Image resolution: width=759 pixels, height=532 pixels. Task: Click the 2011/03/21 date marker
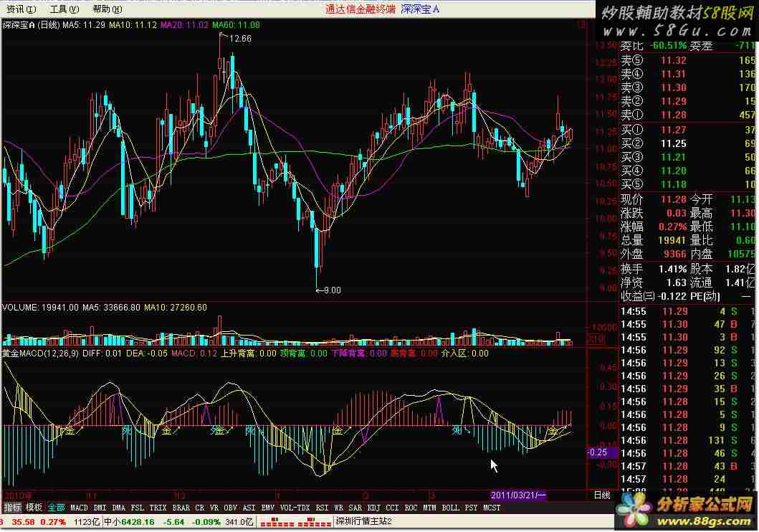coord(518,495)
